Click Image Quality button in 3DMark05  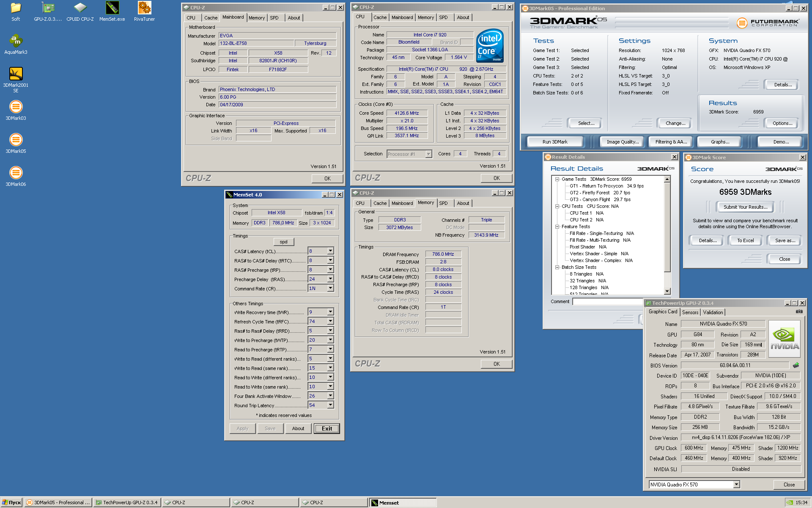pyautogui.click(x=623, y=142)
